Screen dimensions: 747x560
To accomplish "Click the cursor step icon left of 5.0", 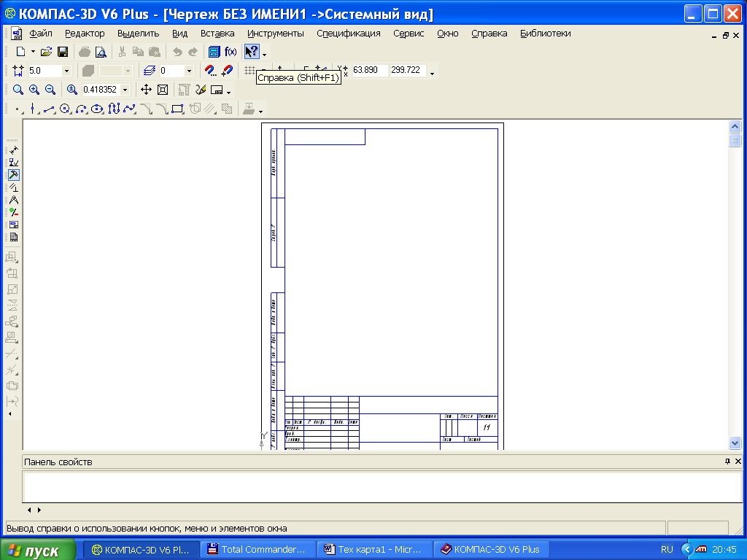I will (x=18, y=71).
